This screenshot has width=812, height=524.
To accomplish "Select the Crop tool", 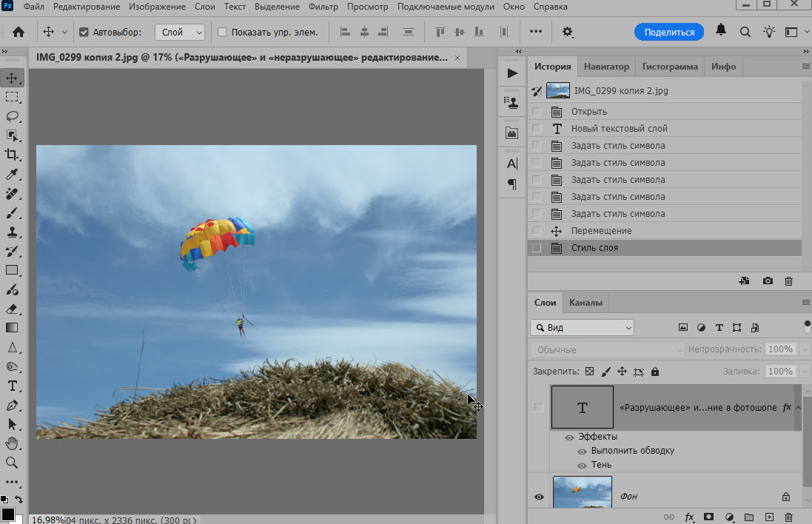I will [12, 155].
